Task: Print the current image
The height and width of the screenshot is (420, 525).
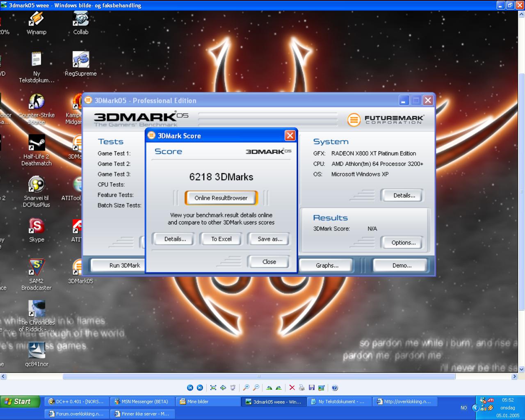Action: [x=302, y=388]
